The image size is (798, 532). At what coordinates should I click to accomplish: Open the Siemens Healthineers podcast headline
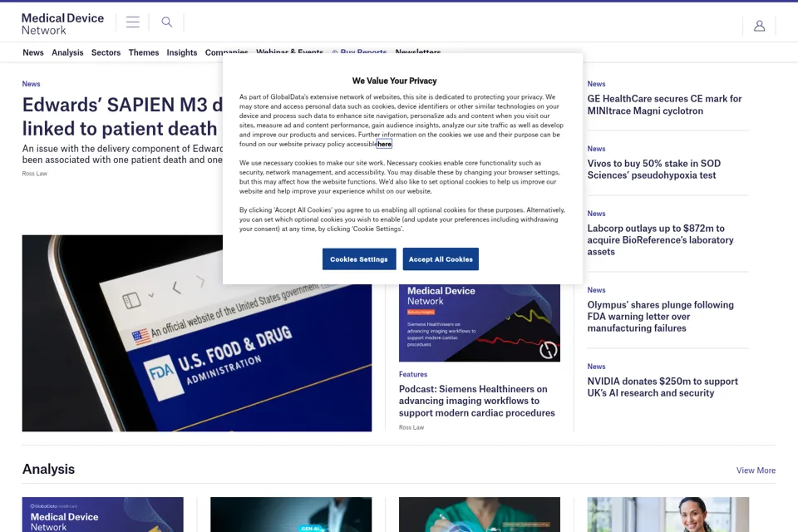(x=477, y=401)
